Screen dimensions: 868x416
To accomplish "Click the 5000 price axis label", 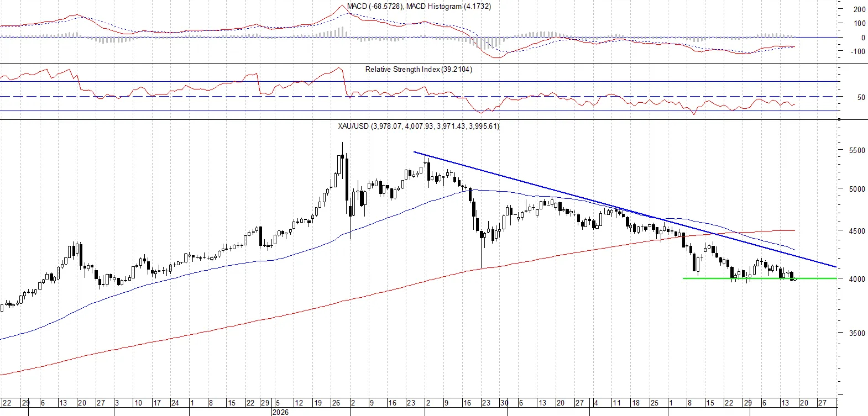I will (x=857, y=189).
